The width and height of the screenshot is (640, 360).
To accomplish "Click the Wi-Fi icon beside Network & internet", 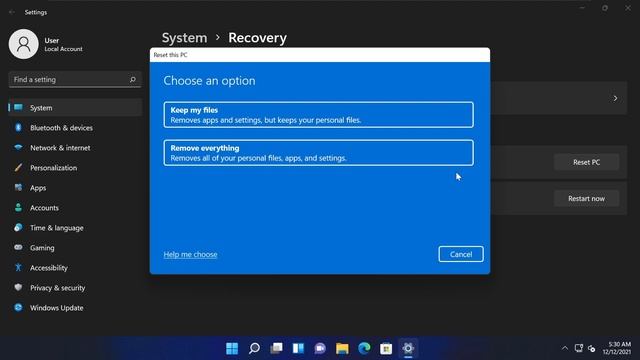I will click(x=18, y=147).
